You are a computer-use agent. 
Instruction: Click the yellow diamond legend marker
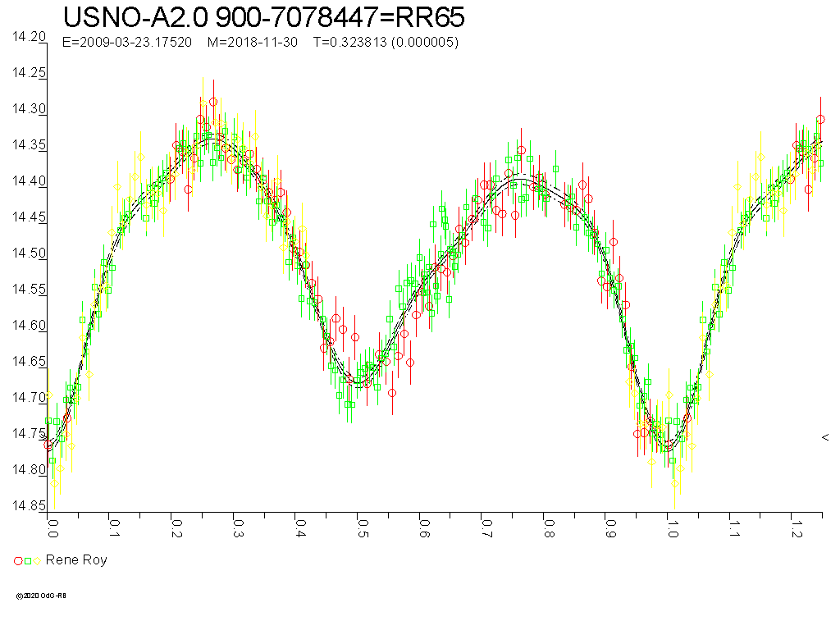click(37, 561)
